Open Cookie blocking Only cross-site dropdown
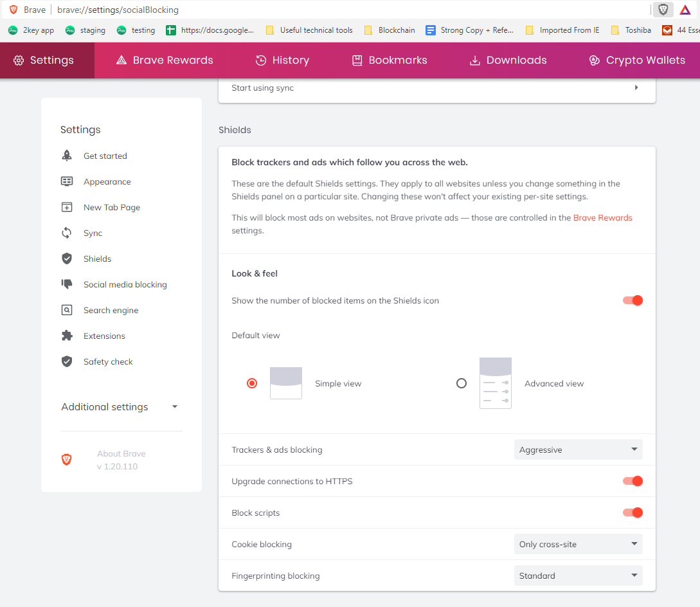This screenshot has height=607, width=700. pyautogui.click(x=578, y=544)
